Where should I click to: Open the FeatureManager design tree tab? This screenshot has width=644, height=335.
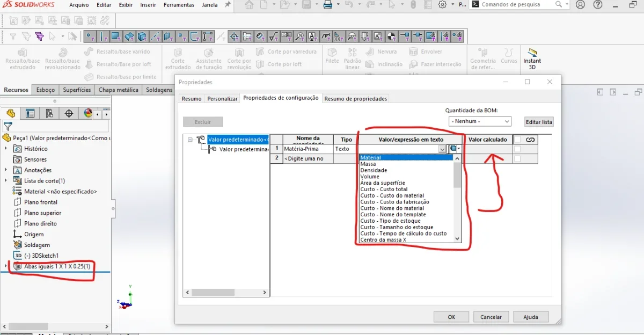click(11, 113)
